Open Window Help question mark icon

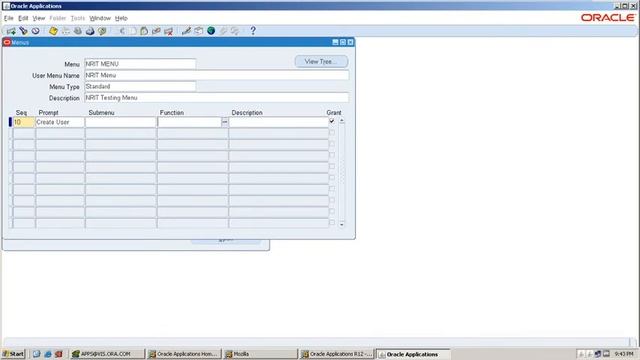[253, 31]
